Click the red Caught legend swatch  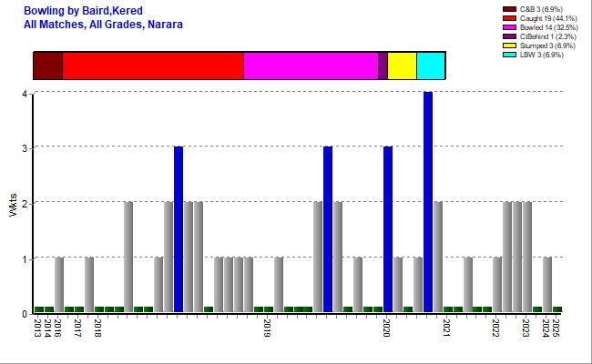[x=509, y=18]
